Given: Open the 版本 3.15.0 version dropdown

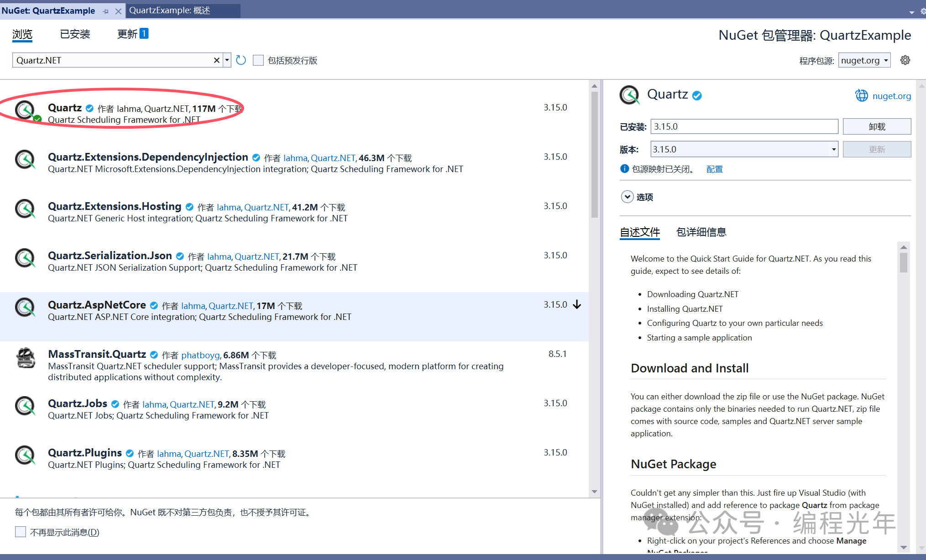Looking at the screenshot, I should pos(744,149).
